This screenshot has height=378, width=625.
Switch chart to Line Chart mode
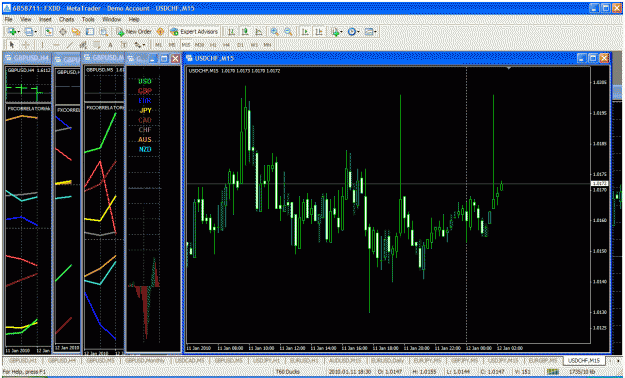[258, 32]
